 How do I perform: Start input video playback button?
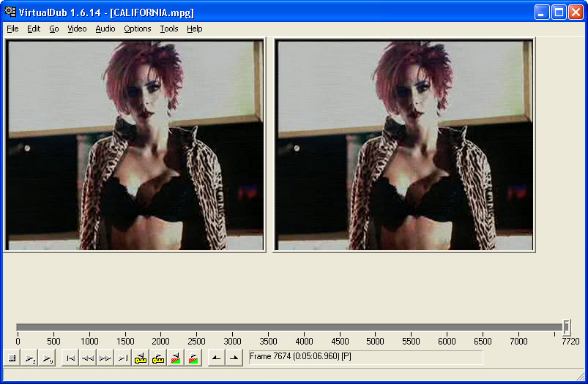coord(29,358)
